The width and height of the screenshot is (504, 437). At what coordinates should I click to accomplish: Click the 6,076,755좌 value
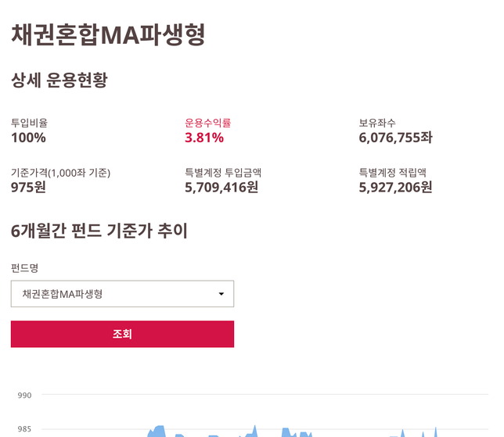pyautogui.click(x=395, y=138)
